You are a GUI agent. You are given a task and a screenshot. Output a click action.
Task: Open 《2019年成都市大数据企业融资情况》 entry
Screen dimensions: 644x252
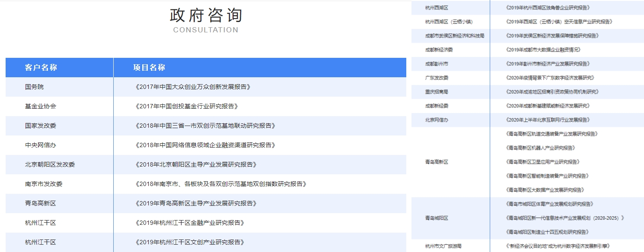pos(543,50)
